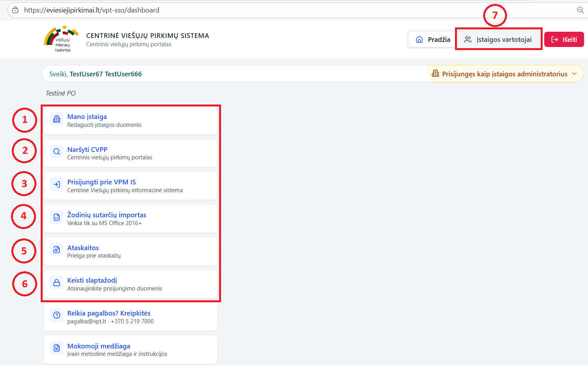Click the text Centrinė Viešųjų pirkimų informacinė sistema
Viewport: 588px width, 377px height.
(125, 190)
